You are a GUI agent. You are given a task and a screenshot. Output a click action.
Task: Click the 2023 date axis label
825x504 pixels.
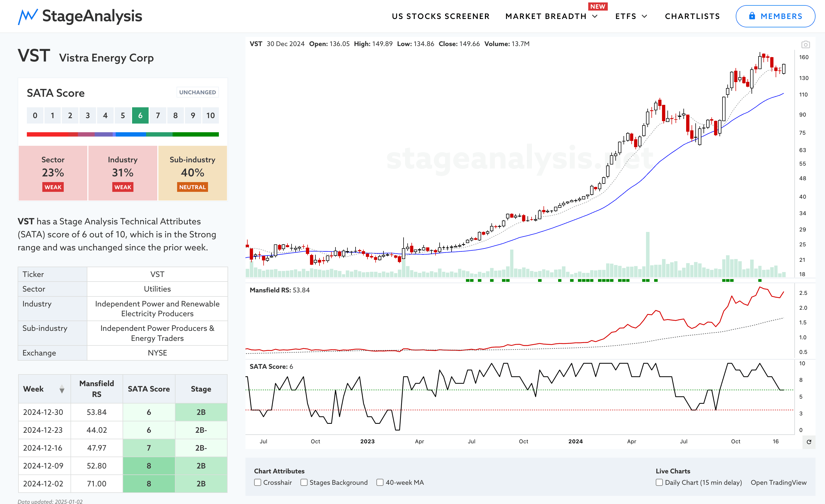pos(367,441)
